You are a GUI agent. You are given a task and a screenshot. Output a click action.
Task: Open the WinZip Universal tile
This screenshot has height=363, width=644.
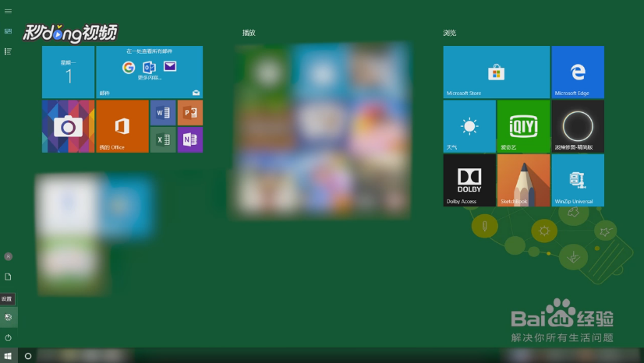(x=578, y=181)
